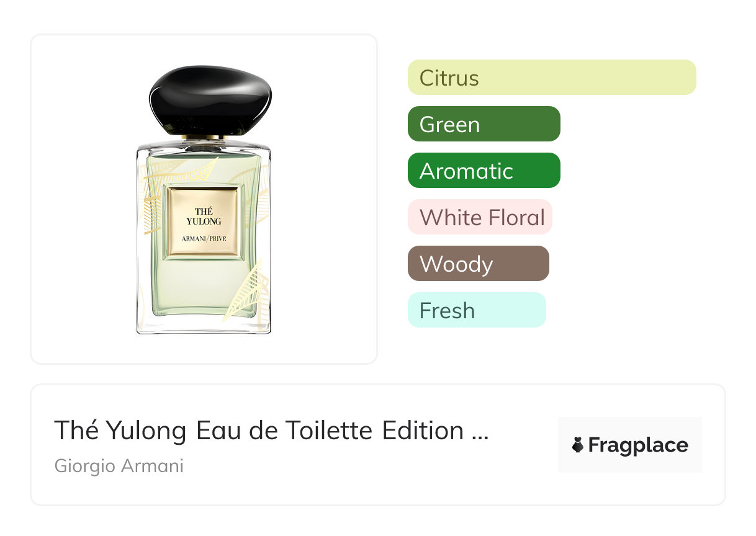Viewport: 756px width, 536px height.
Task: Open the Giorgio Armani brand link
Action: [x=119, y=466]
